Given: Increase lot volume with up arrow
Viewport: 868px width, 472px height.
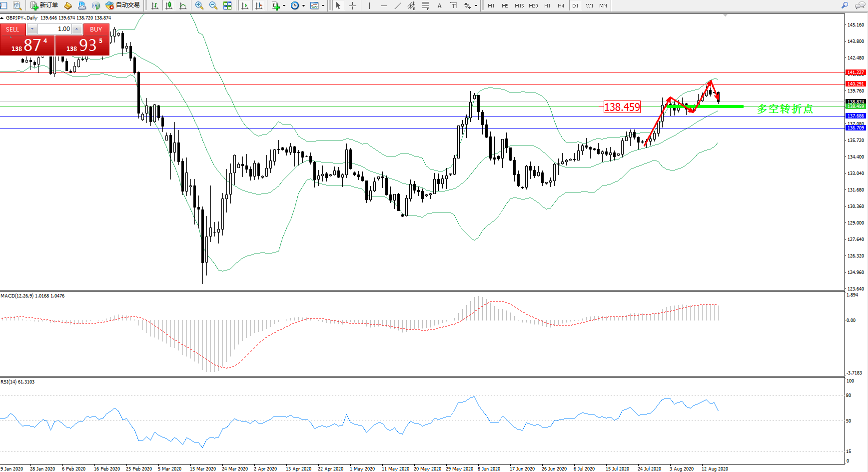Looking at the screenshot, I should (76, 29).
